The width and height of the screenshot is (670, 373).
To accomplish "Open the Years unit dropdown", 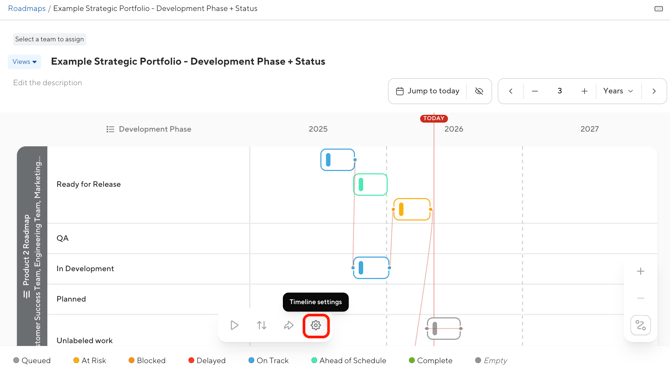I will coord(618,91).
